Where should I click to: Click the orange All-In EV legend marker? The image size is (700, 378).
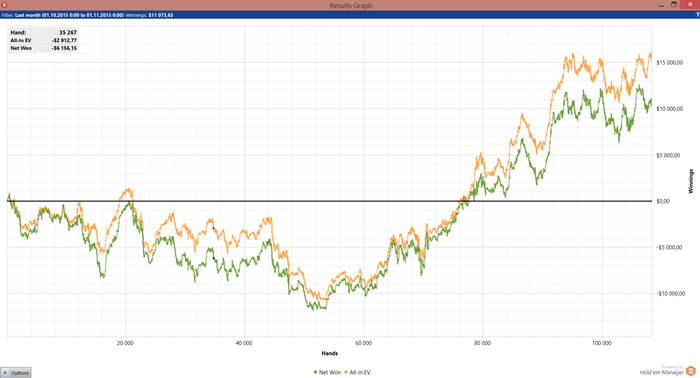(346, 372)
